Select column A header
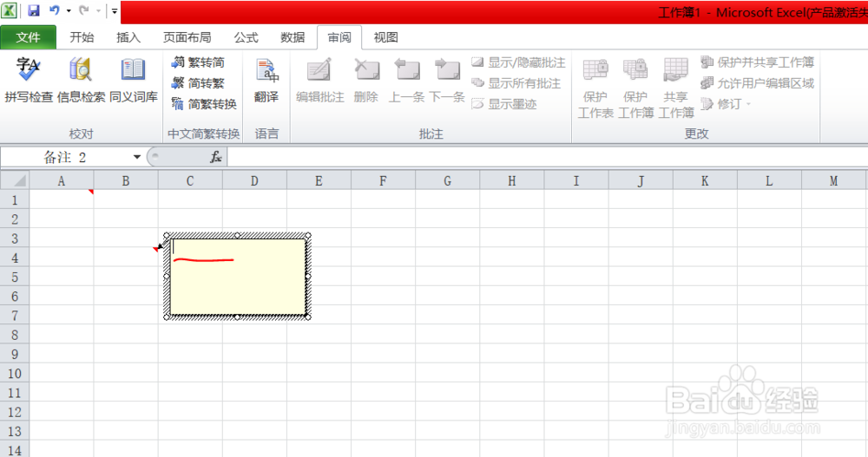Screen dimensions: 868x457 (62, 180)
